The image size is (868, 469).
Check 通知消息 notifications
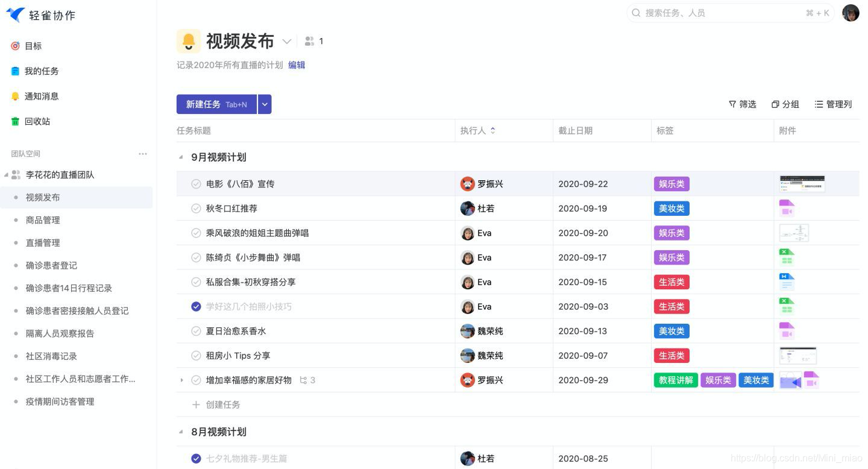pyautogui.click(x=42, y=96)
